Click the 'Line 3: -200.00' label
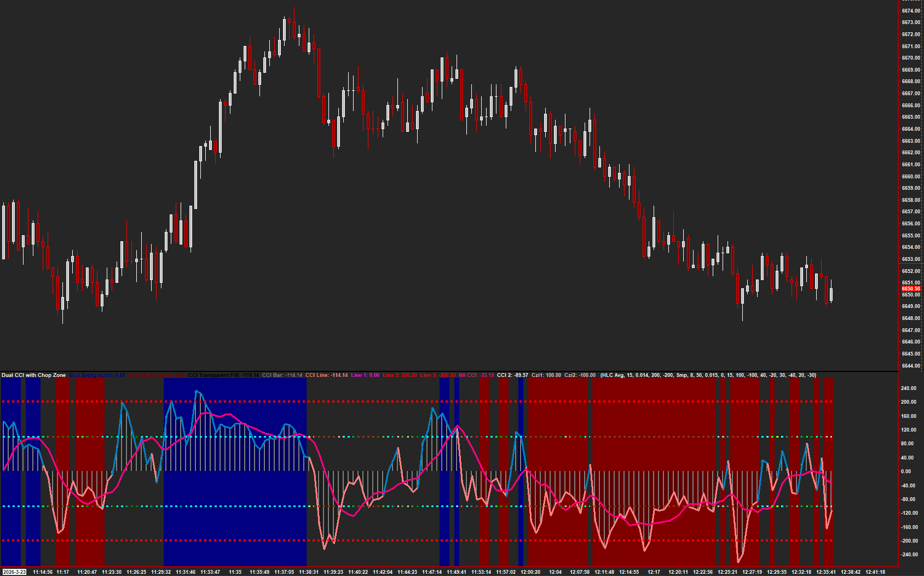 point(437,375)
